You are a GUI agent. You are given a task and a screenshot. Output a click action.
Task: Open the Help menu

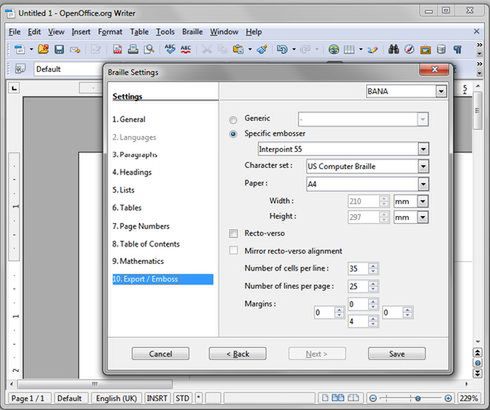(x=254, y=32)
